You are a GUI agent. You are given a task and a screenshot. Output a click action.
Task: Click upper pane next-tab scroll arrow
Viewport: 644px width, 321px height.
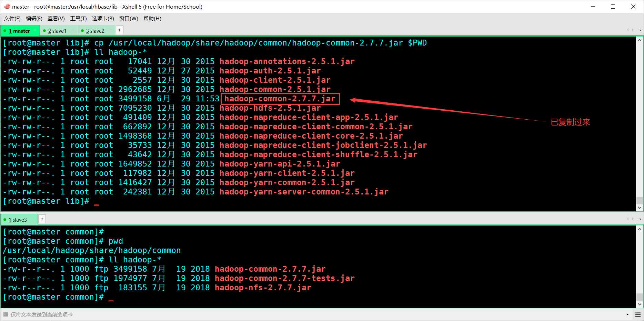point(633,30)
